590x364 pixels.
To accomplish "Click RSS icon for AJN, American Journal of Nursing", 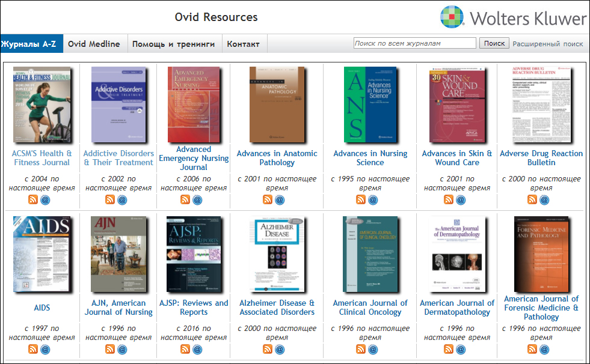I will pos(110,349).
